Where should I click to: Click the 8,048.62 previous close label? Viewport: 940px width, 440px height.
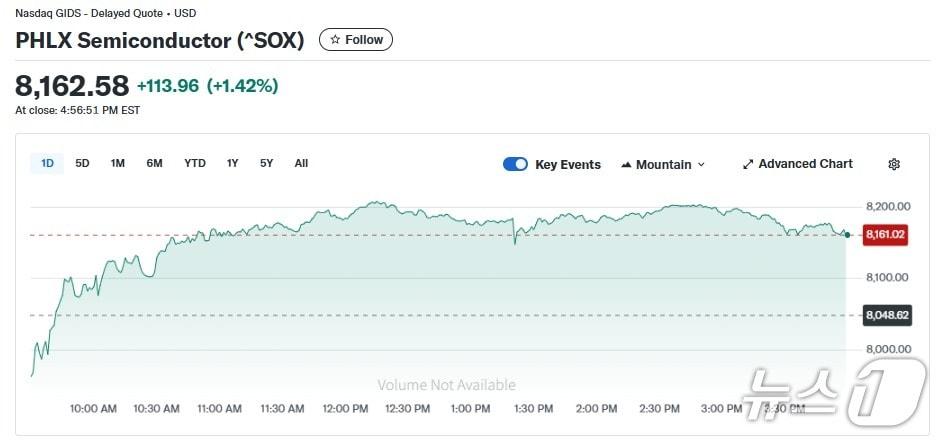[x=885, y=315]
